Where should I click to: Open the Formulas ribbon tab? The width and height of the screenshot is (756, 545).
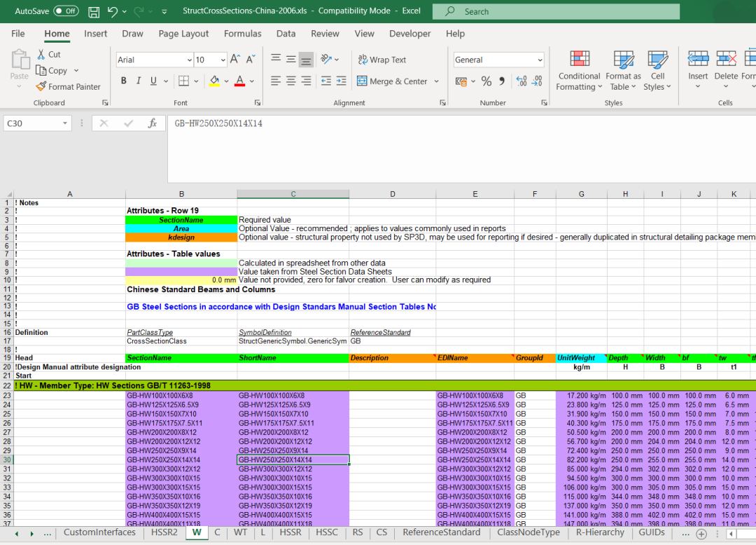coord(242,34)
